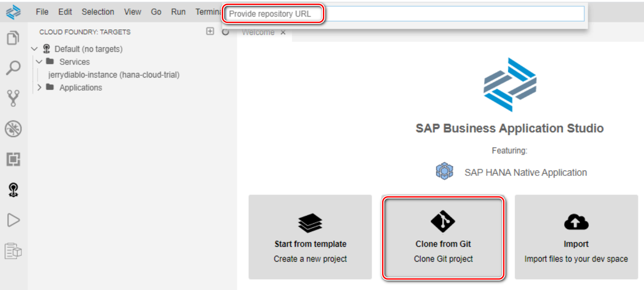Click the add target plus icon

tap(210, 32)
